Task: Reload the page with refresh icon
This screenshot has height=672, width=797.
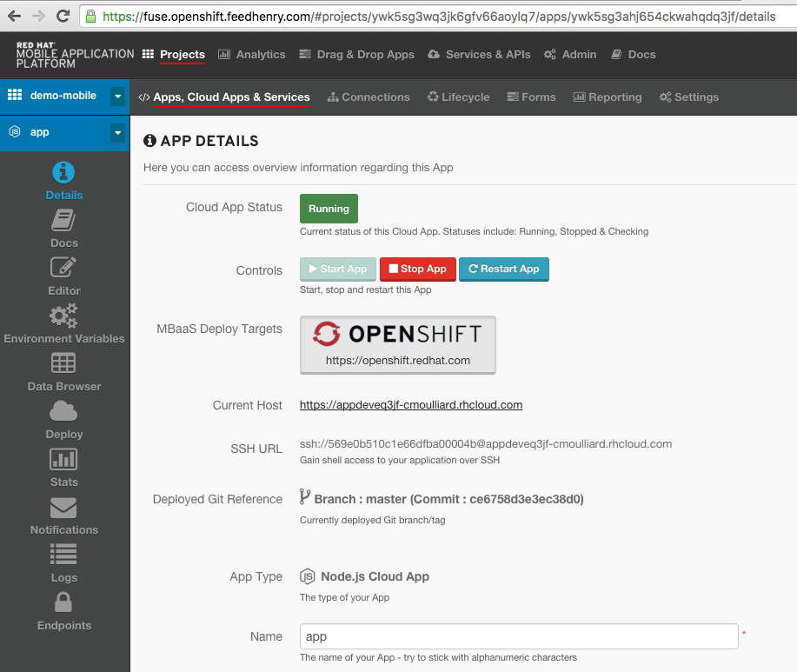Action: point(63,17)
